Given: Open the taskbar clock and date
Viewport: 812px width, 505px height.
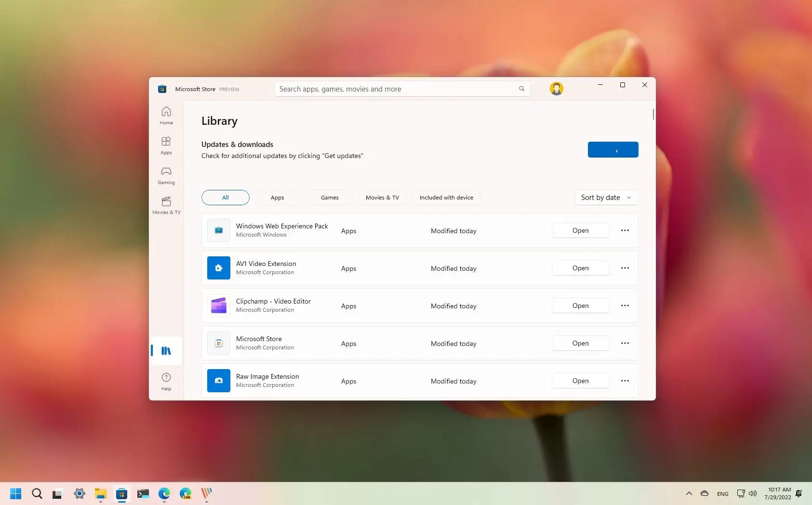Looking at the screenshot, I should click(x=778, y=493).
